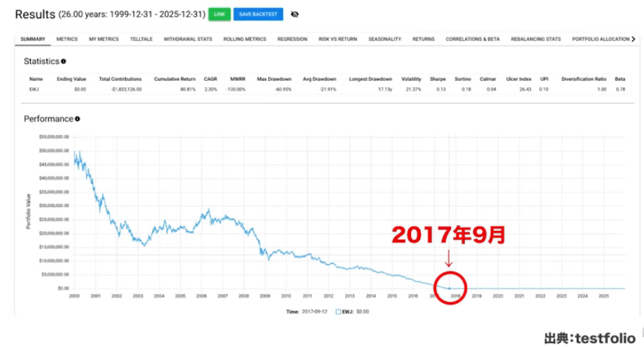The image size is (644, 347).
Task: Open the REGRESSION tab
Action: (292, 39)
